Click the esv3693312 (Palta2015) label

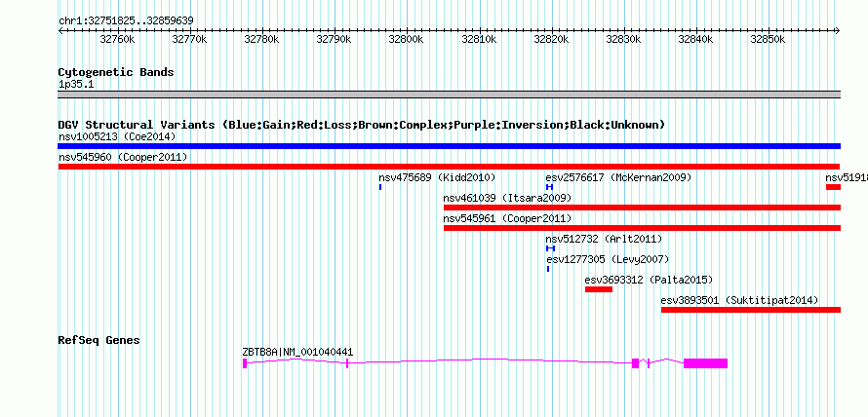[649, 280]
